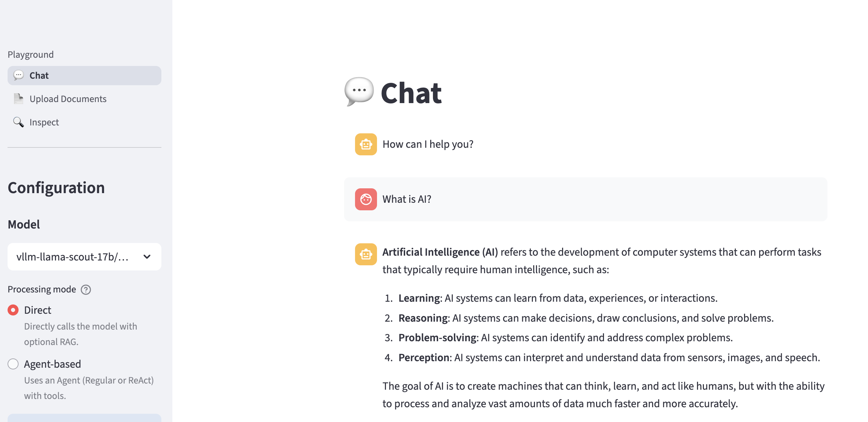Choose the Agent-based processing mode label
Screen dimensions: 868x422
tap(53, 364)
